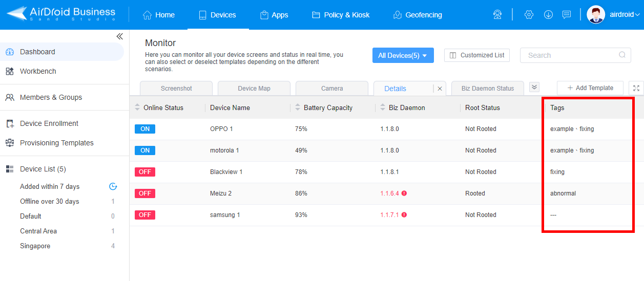Select the Details template tab
The width and height of the screenshot is (644, 281).
pos(396,89)
